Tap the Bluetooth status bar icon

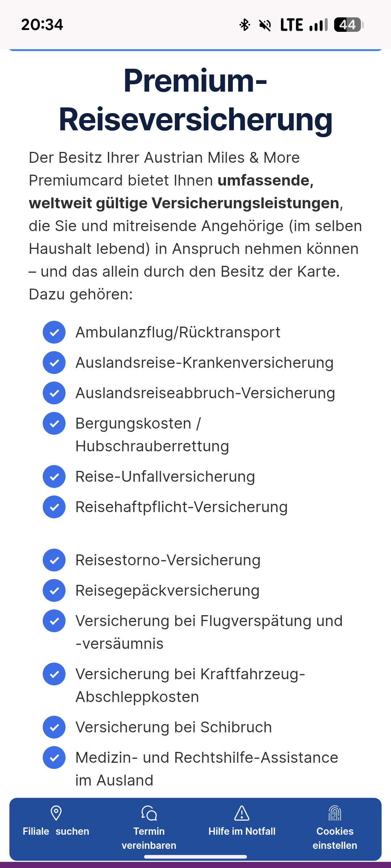[x=245, y=25]
